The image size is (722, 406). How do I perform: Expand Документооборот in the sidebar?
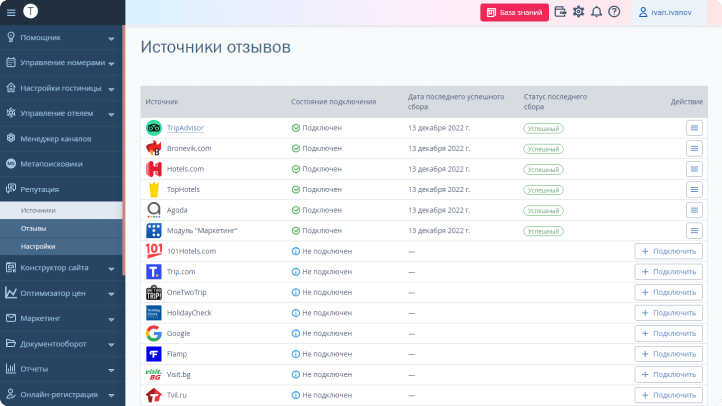tap(61, 344)
